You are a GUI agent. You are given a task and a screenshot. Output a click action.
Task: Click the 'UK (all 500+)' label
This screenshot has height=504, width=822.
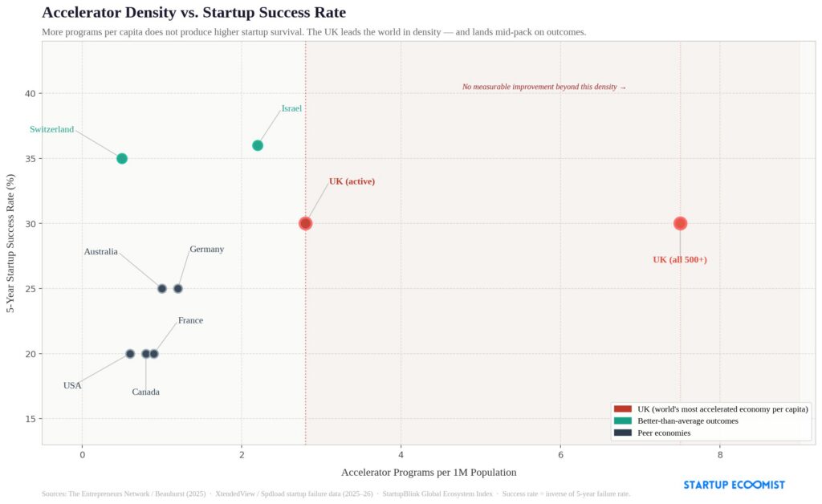pos(680,260)
